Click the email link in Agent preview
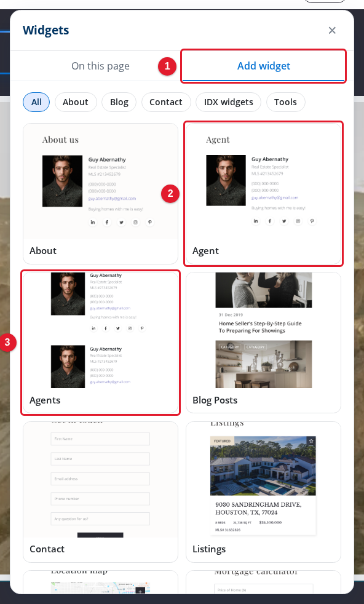 click(x=275, y=197)
